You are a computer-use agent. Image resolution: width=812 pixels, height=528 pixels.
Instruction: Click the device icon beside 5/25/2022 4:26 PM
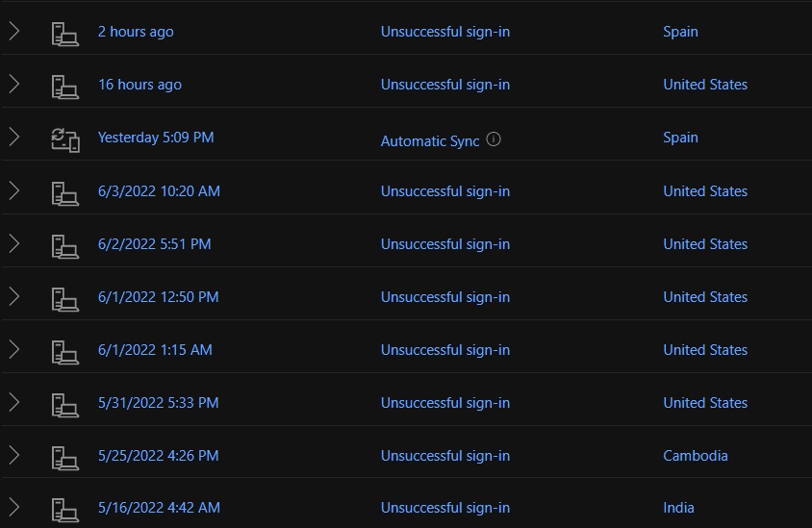pyautogui.click(x=64, y=458)
